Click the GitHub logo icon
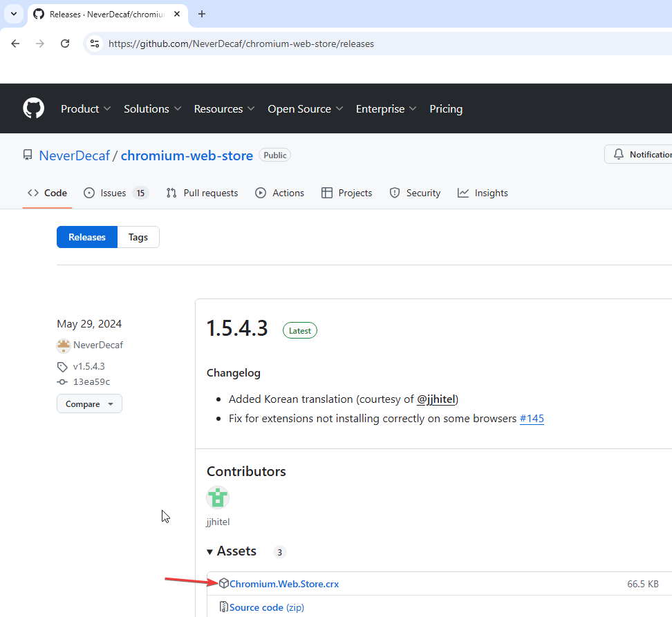 [x=33, y=108]
